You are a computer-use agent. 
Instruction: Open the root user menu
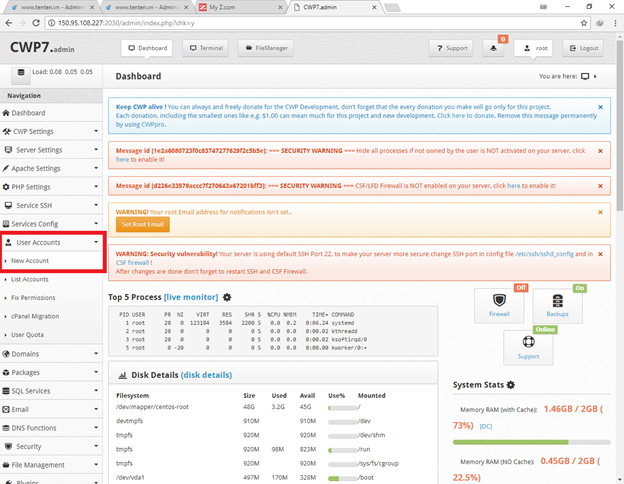click(x=533, y=48)
